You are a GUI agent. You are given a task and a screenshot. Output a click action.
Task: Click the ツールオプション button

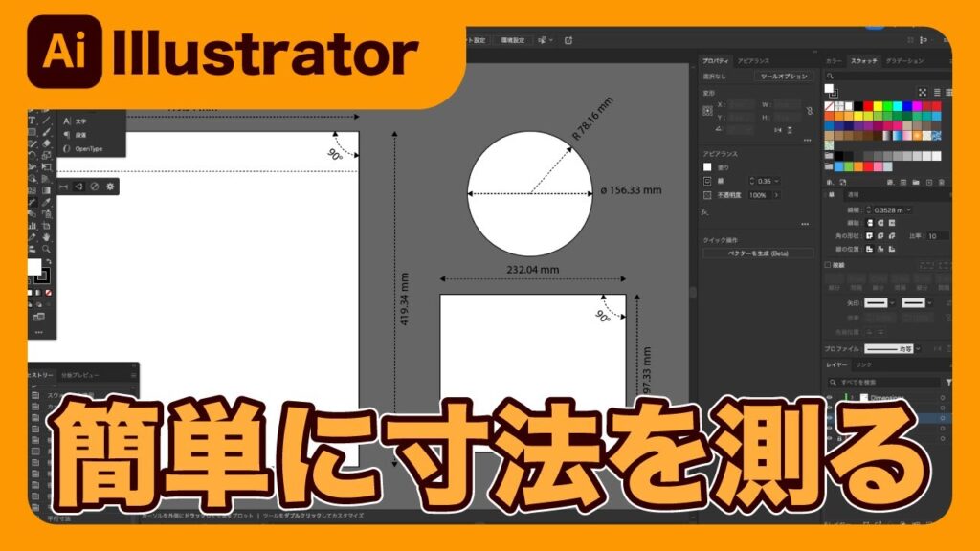tap(784, 77)
